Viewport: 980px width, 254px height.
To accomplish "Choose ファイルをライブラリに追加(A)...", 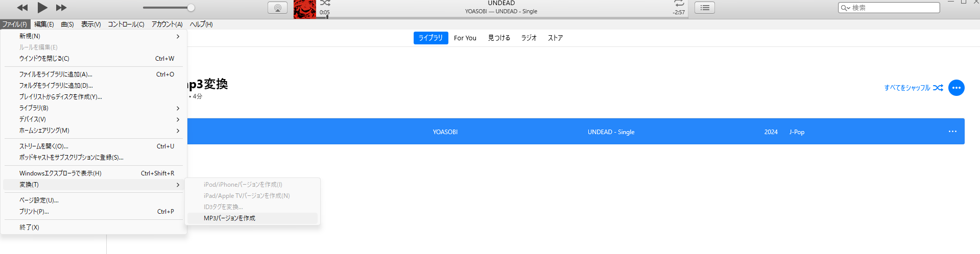I will [x=94, y=74].
